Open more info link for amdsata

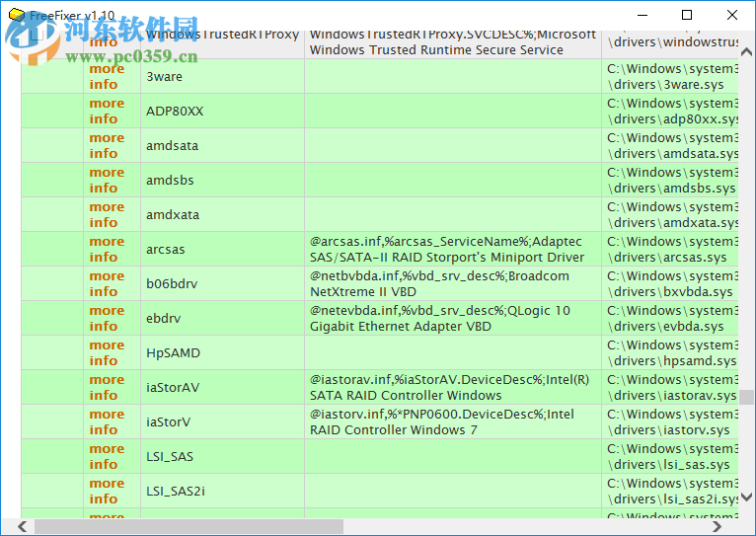tap(107, 145)
